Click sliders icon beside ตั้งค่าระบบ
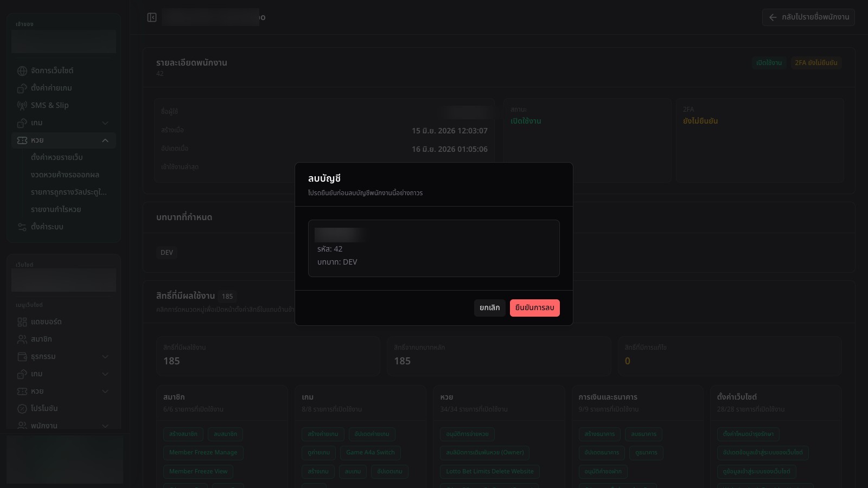868x488 pixels. click(22, 227)
